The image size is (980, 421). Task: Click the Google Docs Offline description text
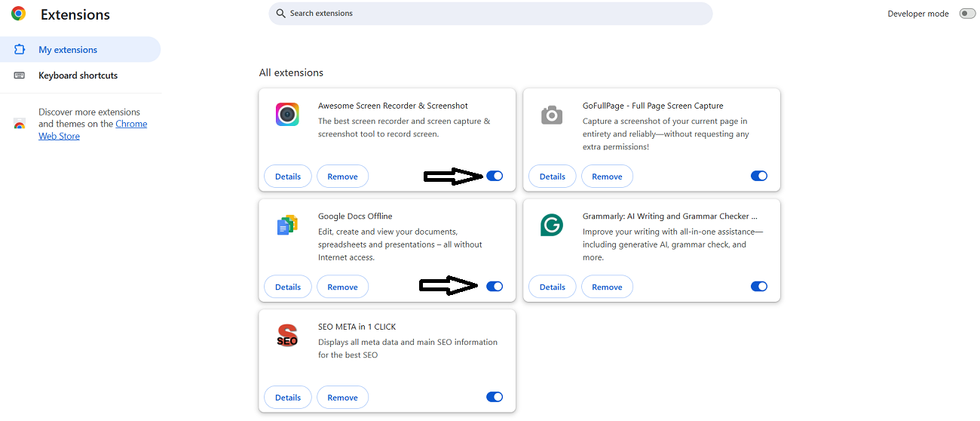(x=400, y=244)
